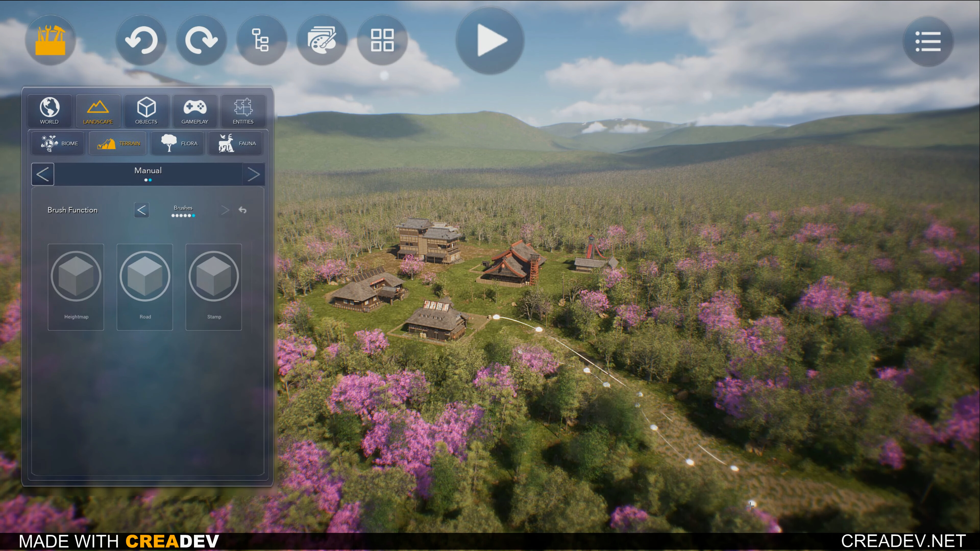Browse to previous Brushes option
Image resolution: width=980 pixels, height=551 pixels.
141,210
